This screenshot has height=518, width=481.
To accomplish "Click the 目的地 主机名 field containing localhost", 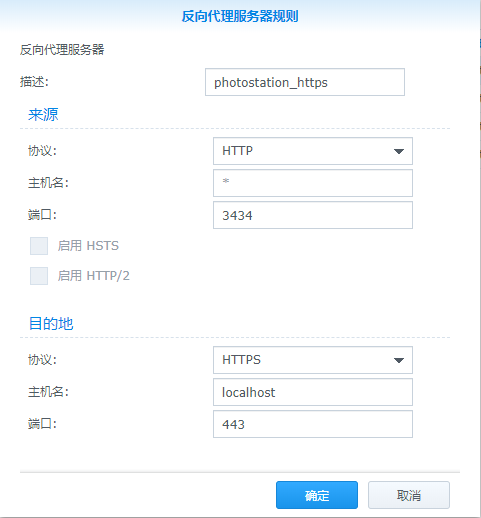I will [313, 392].
